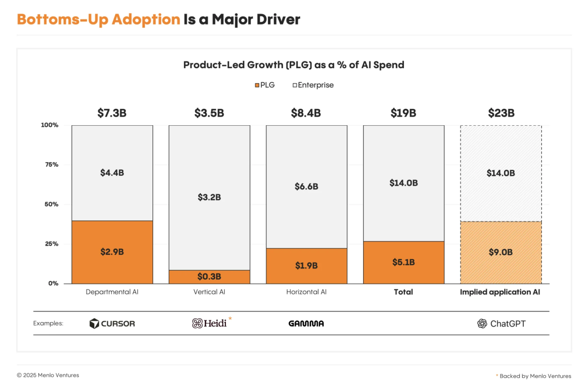Click the orange asterisk next to Heidi
This screenshot has height=386, width=588.
click(230, 318)
